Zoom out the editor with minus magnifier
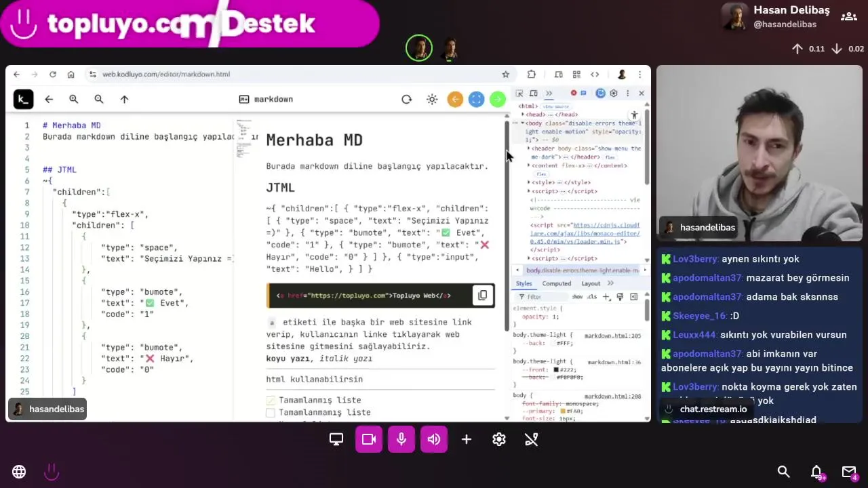 [99, 100]
